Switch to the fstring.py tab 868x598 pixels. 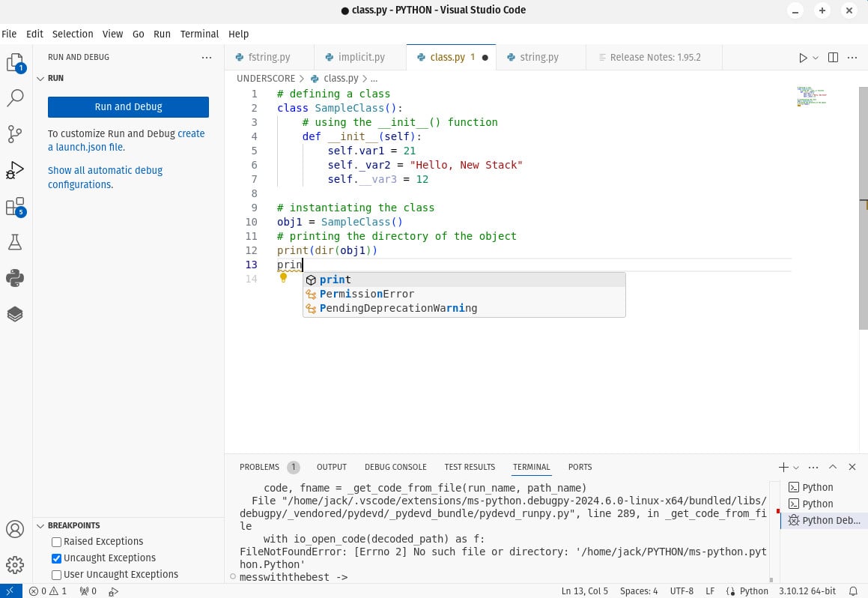[x=270, y=57]
